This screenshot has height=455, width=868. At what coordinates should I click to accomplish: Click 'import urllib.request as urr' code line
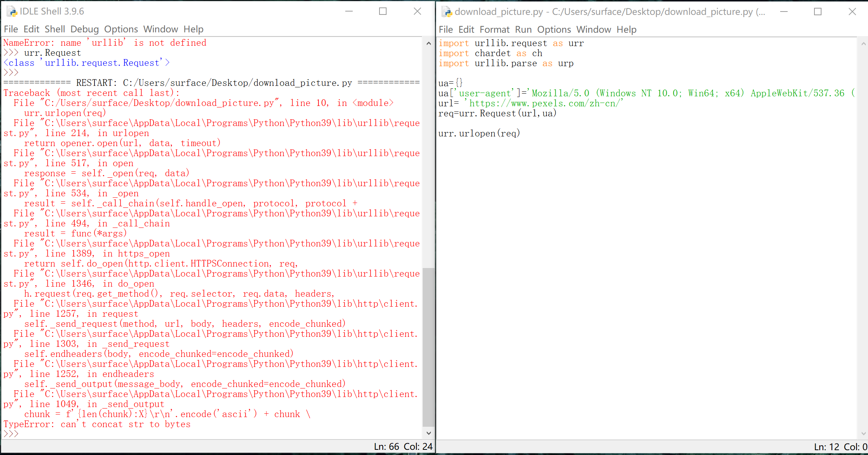click(x=511, y=43)
